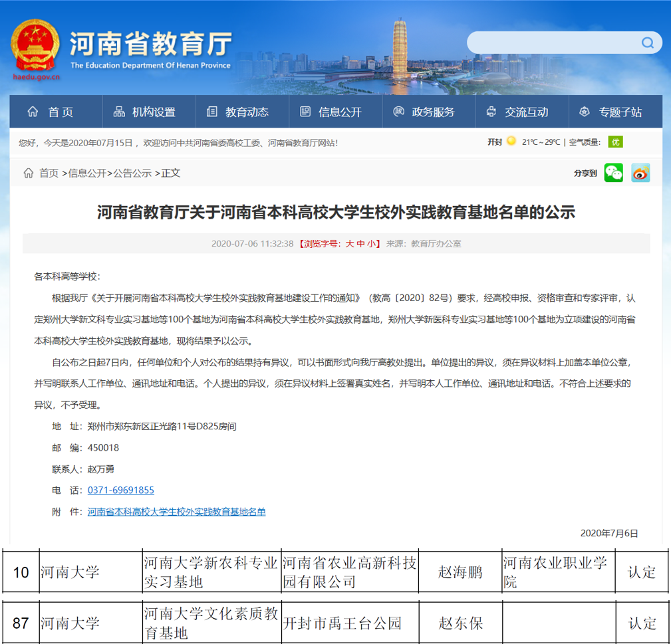Screen dimensions: 671x644
Task: Click the 公告公示 breadcrumb link
Action: point(132,173)
